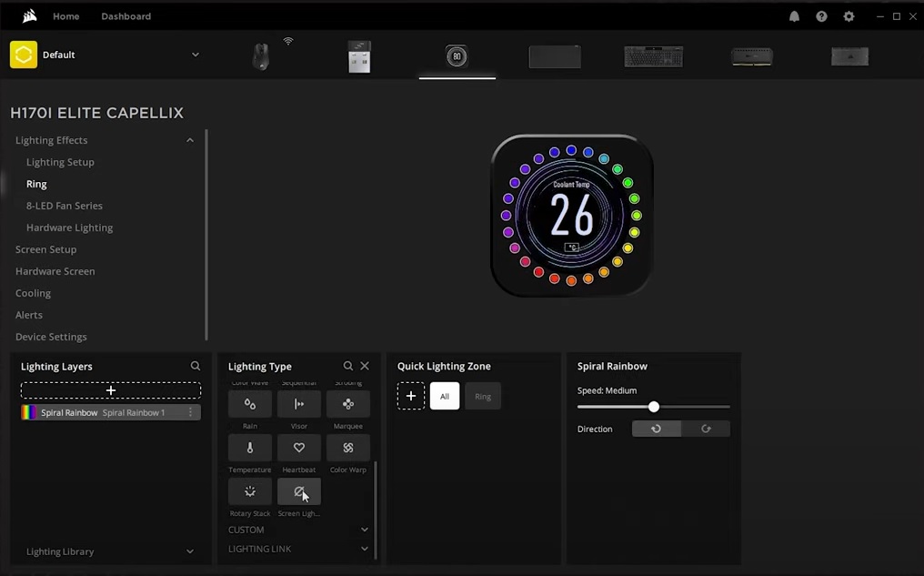The width and height of the screenshot is (924, 576).
Task: Select the Visor lighting effect
Action: (x=298, y=404)
